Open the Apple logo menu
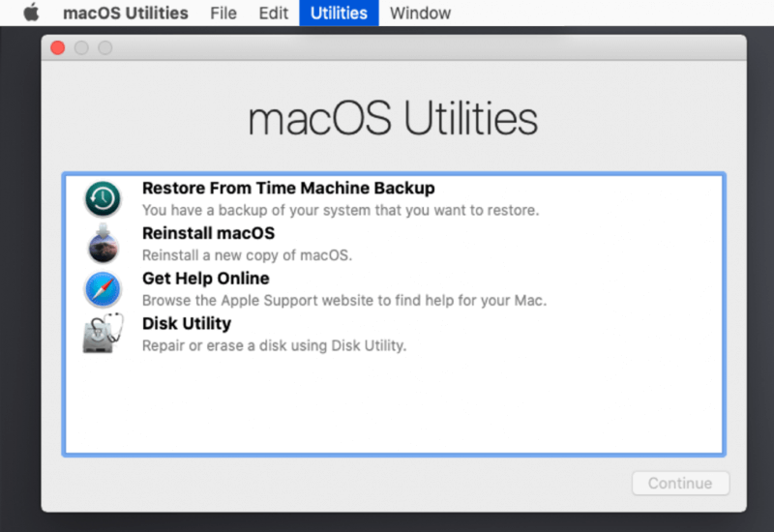This screenshot has height=532, width=774. click(31, 13)
